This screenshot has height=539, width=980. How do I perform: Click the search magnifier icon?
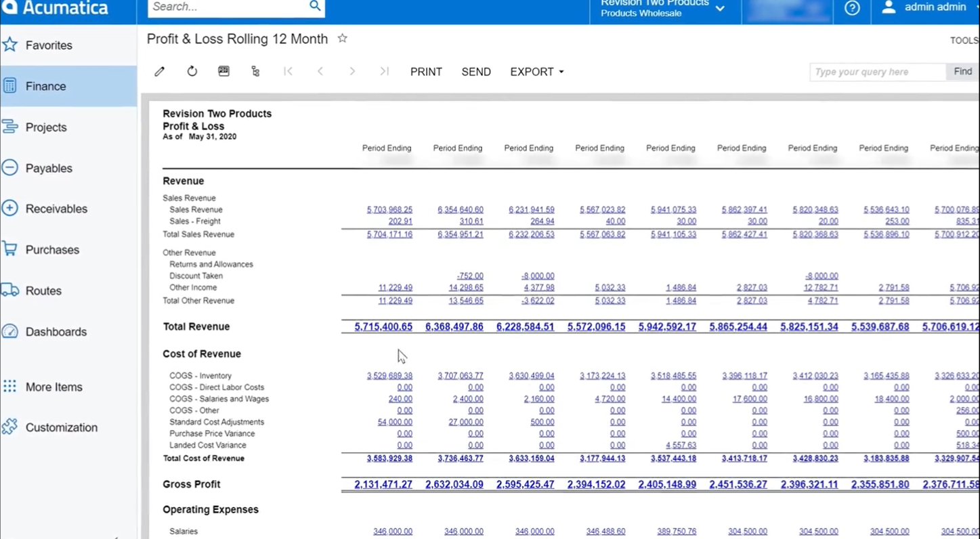click(x=315, y=6)
